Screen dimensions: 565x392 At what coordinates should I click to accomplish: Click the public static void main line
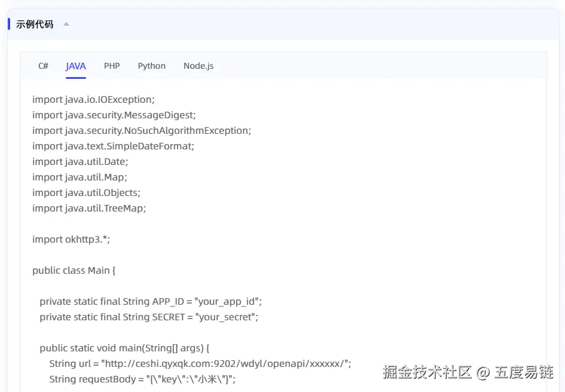click(124, 348)
